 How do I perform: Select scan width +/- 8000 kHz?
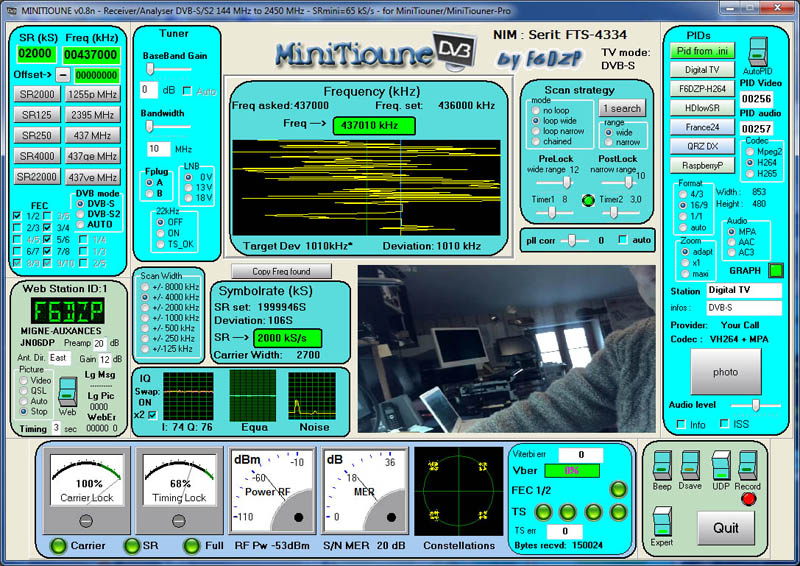tap(145, 287)
